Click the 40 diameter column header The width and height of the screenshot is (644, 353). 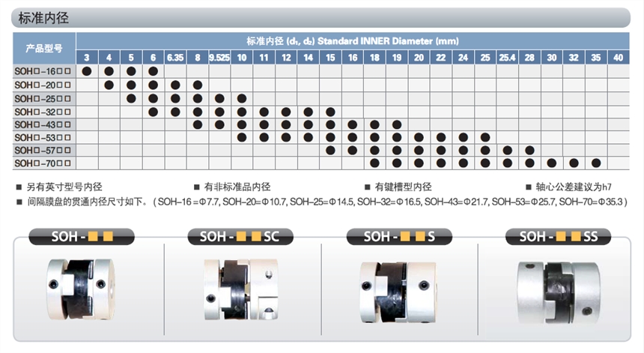(618, 58)
